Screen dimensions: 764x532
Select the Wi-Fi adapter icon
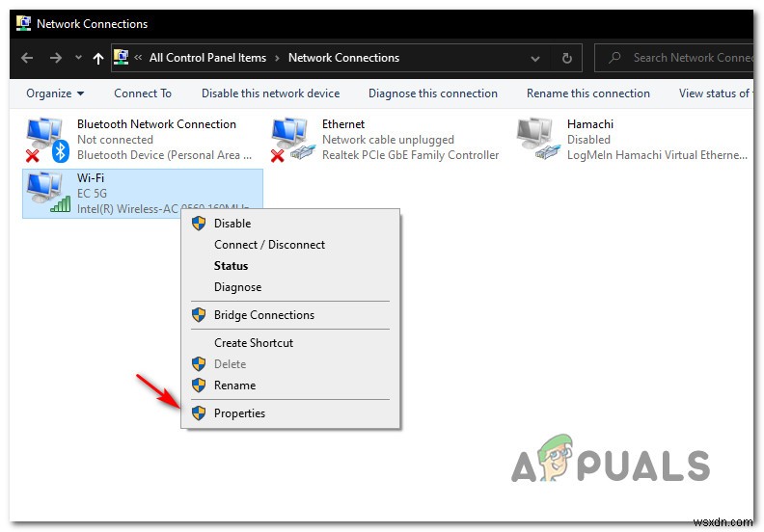(48, 193)
